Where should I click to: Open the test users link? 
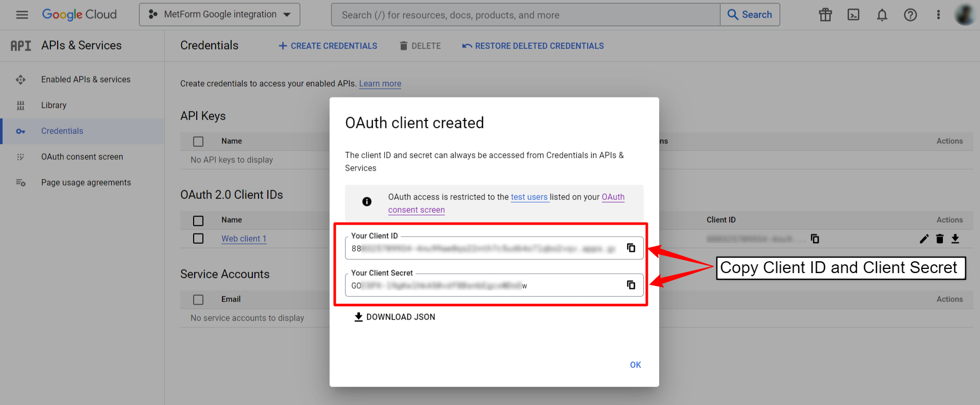(x=529, y=197)
